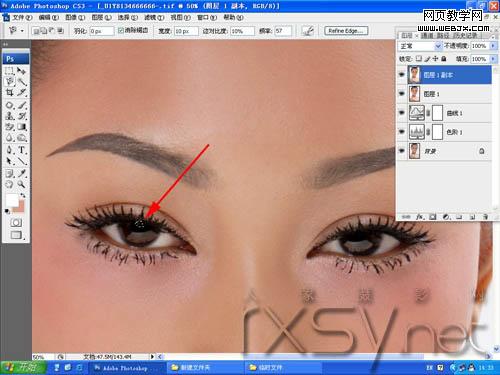Select the Hand tool
500x375 pixels.
[x=9, y=184]
